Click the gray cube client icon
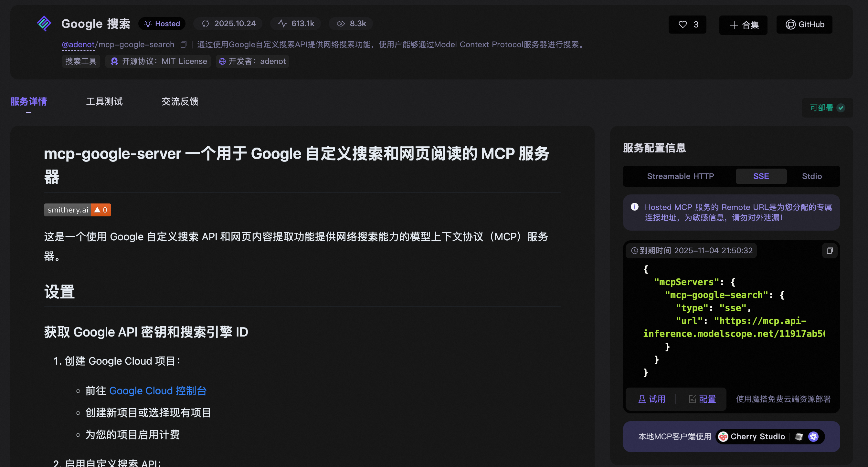 click(799, 437)
